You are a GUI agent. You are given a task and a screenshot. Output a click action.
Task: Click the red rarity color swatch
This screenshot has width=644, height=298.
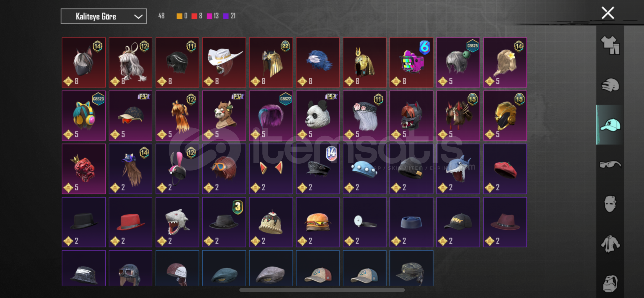coord(194,16)
